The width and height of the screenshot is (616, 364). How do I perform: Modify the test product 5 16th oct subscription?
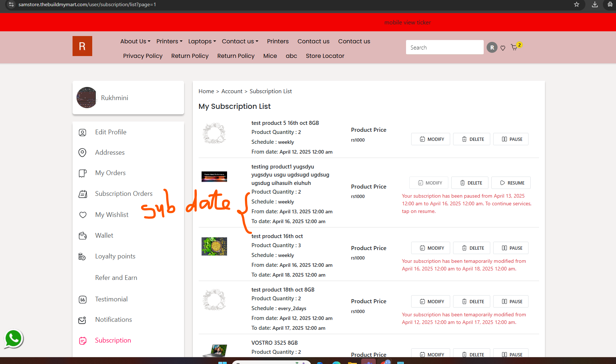(430, 139)
